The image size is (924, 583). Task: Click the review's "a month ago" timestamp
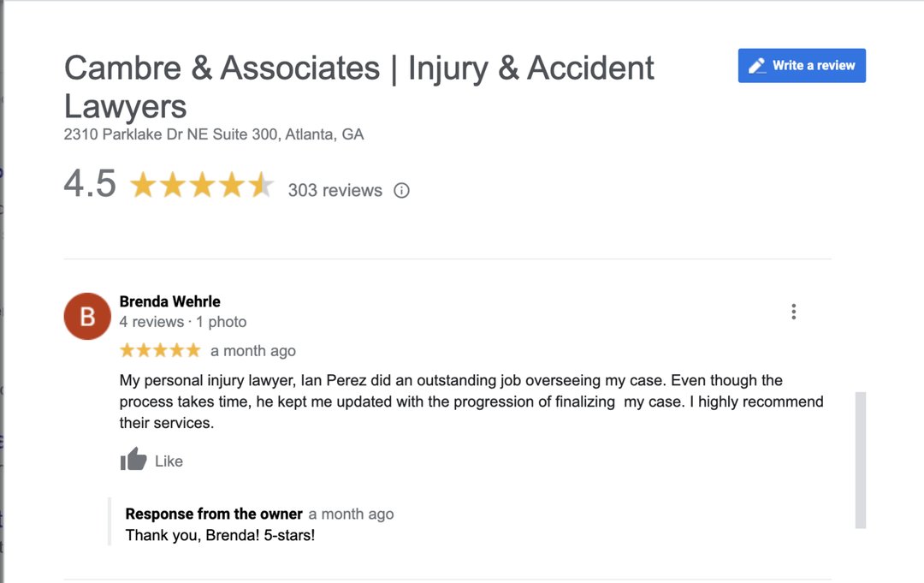click(253, 351)
